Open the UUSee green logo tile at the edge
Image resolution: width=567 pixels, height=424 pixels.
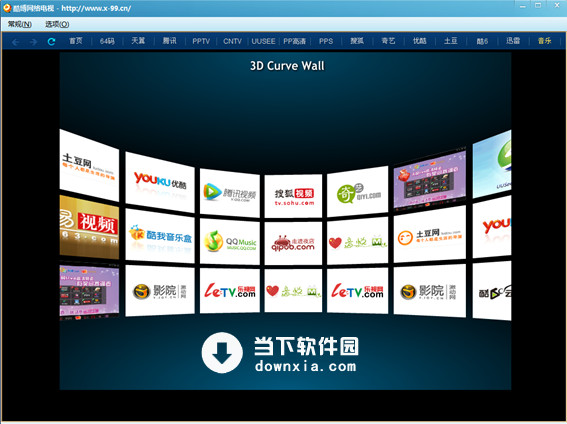(492, 164)
